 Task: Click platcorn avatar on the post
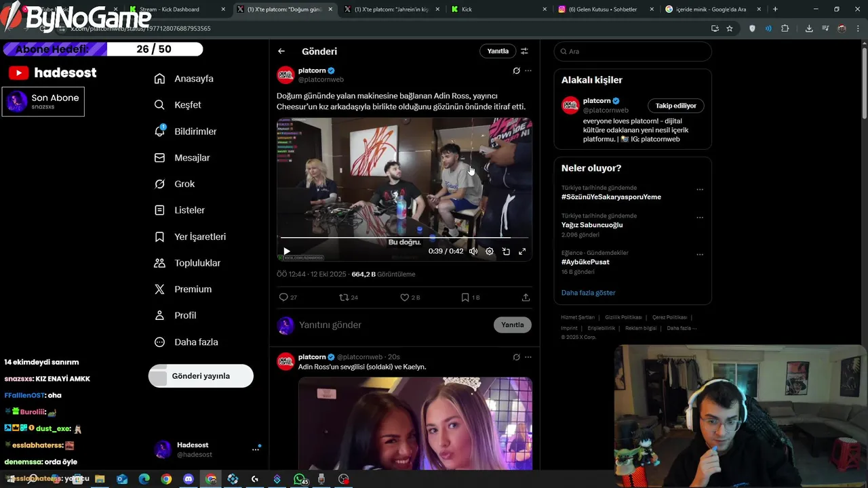(285, 75)
